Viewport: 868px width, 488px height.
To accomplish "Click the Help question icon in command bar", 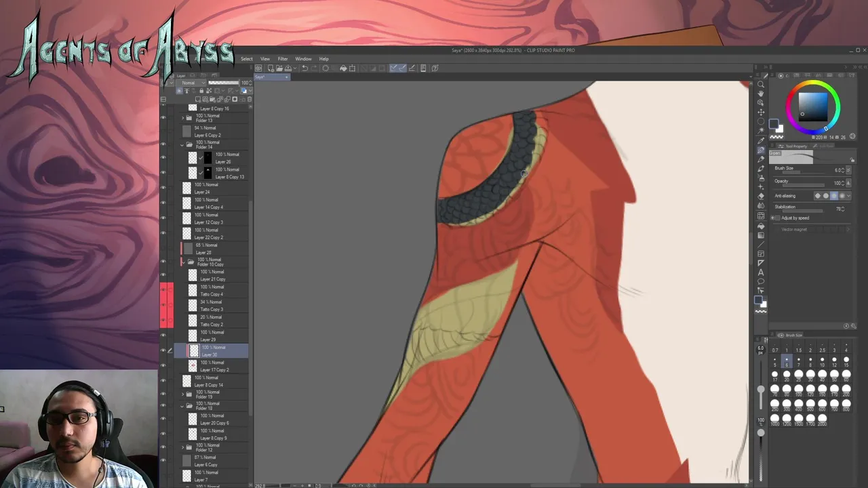I will (435, 68).
